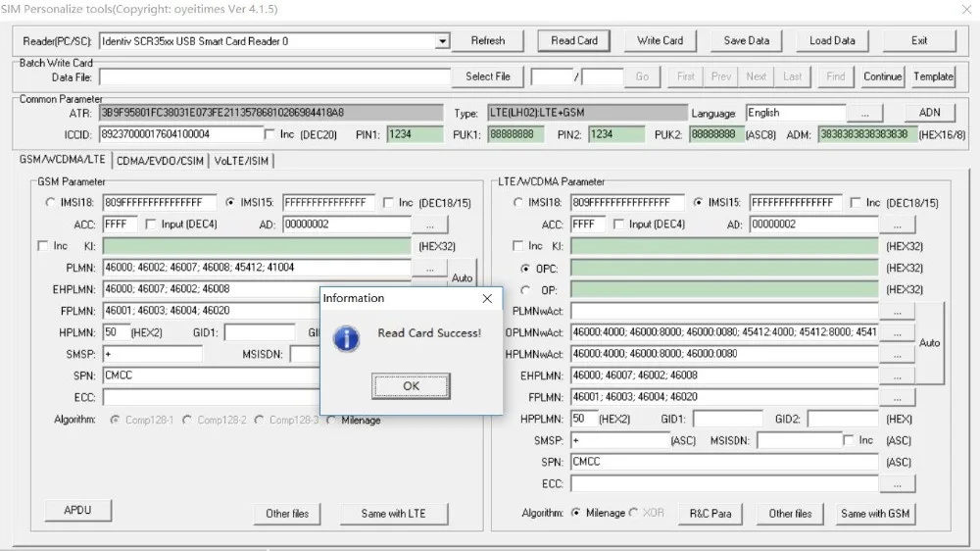The width and height of the screenshot is (980, 551).
Task: Click GSM PLMN Auto button
Action: pyautogui.click(x=462, y=275)
